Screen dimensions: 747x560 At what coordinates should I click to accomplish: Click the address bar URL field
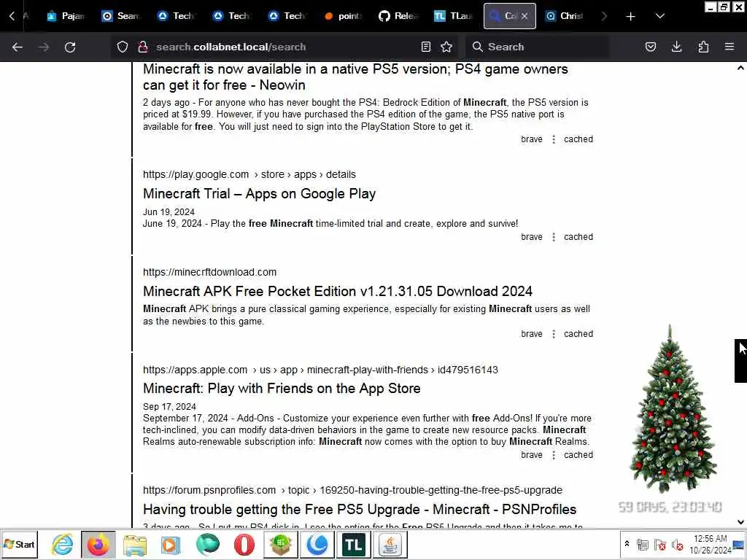[x=284, y=47]
